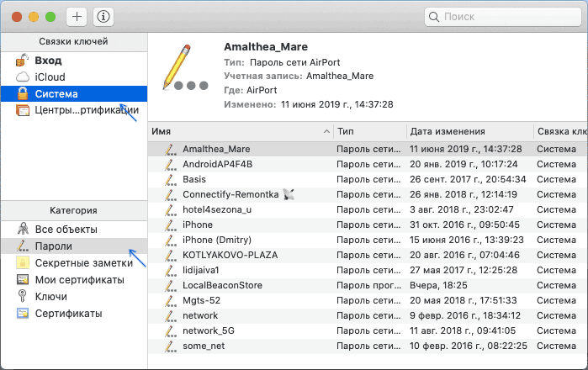Click the certificate authorities folder icon
The width and height of the screenshot is (588, 370).
point(23,110)
